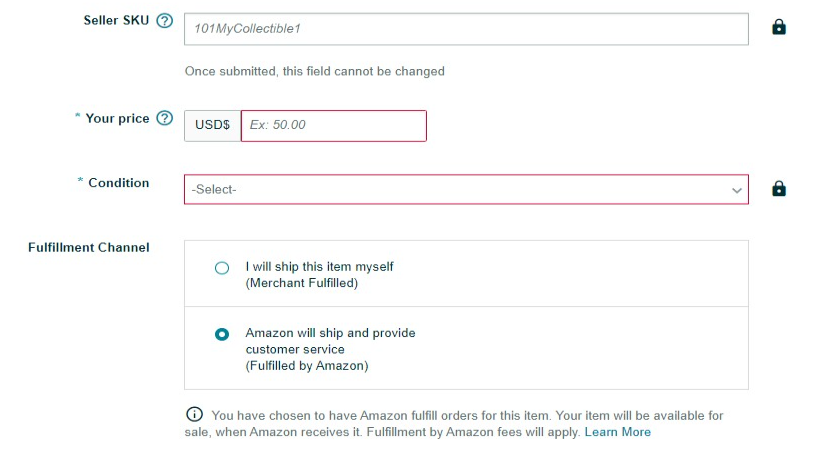Select the Merchant Fulfilled radio button
Viewport: 837px width, 457px height.
coord(222,268)
